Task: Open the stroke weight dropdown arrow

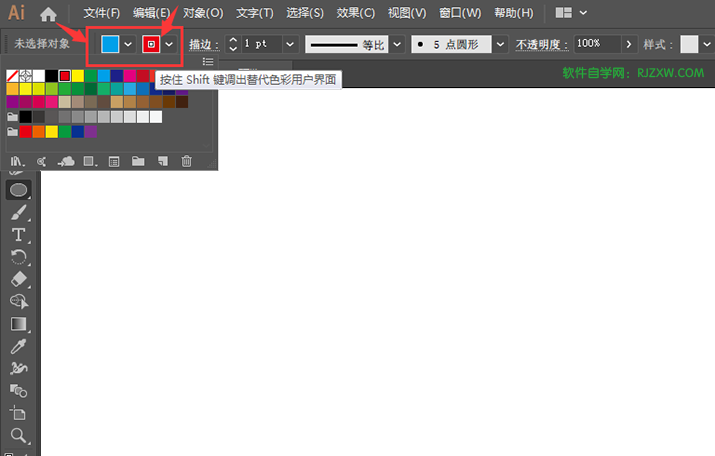Action: (290, 44)
